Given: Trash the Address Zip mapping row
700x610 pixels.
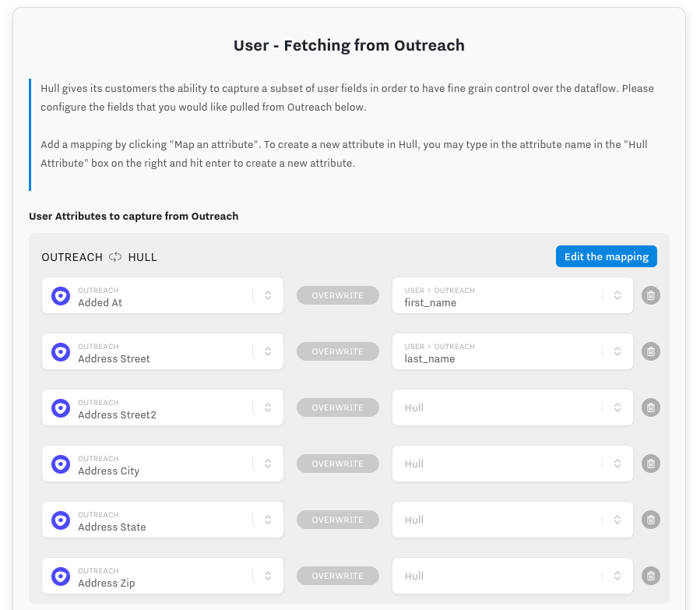Looking at the screenshot, I should point(650,576).
